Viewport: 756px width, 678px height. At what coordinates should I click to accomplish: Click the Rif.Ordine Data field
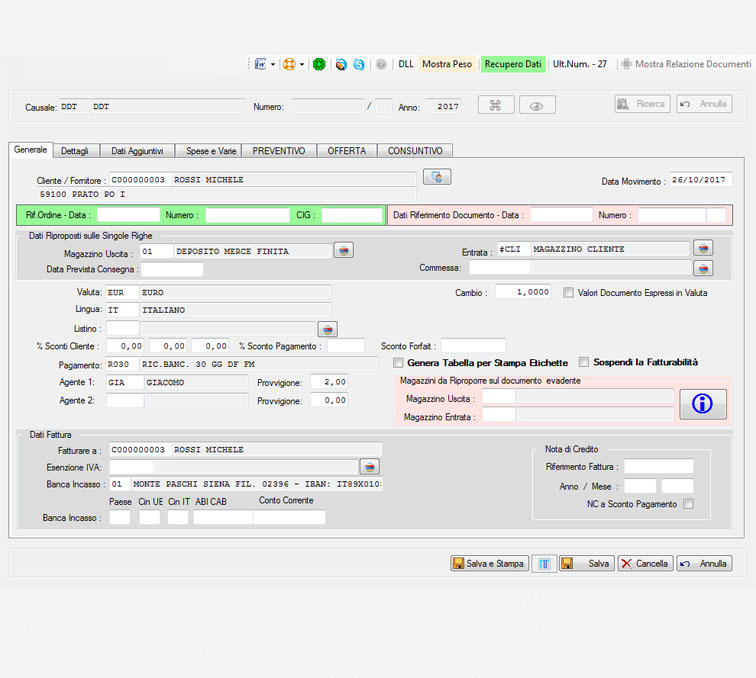pyautogui.click(x=128, y=215)
